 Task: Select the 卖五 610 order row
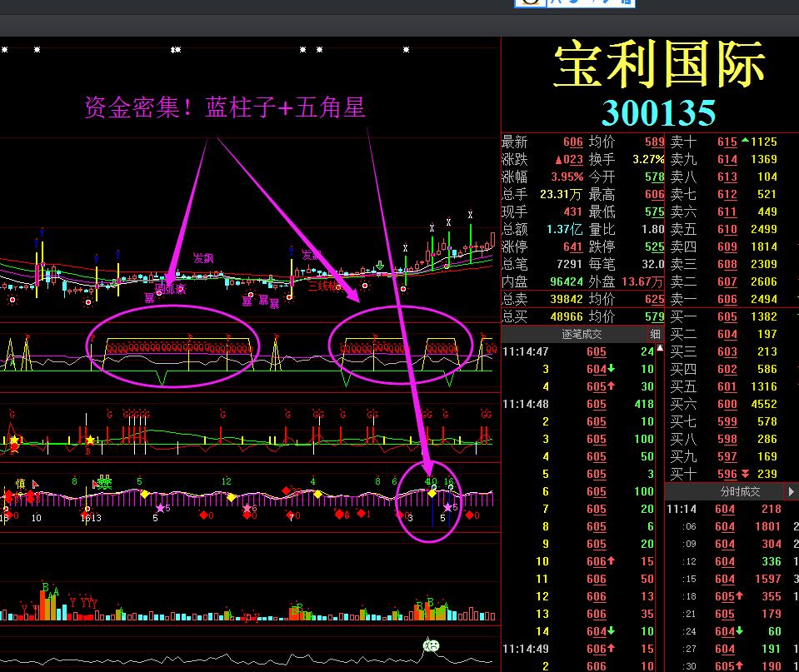coord(732,229)
